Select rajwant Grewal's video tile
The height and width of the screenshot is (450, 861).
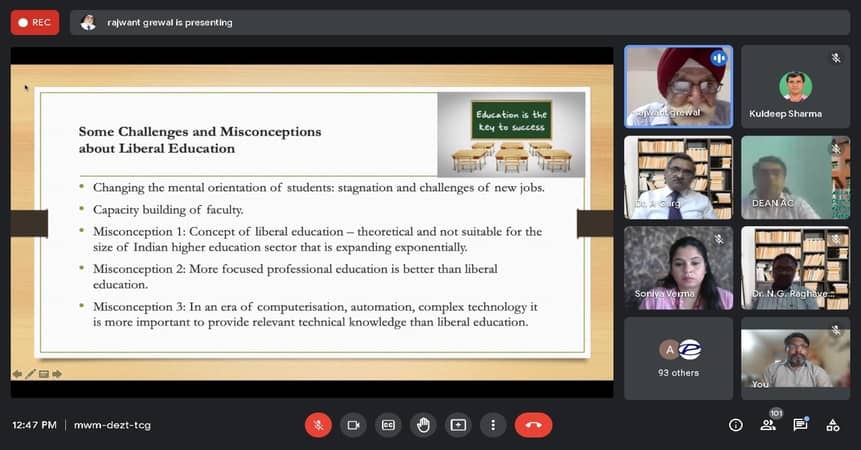point(678,85)
